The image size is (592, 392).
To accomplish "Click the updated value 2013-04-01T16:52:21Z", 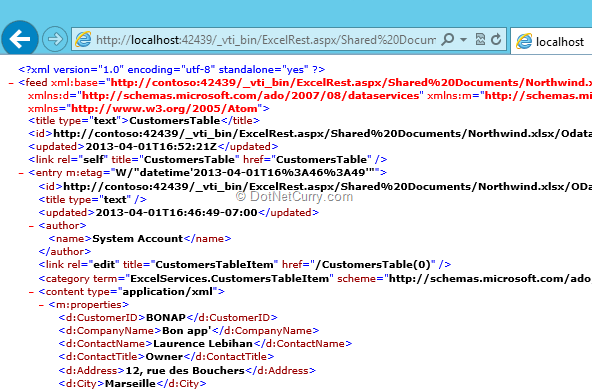I will (151, 147).
